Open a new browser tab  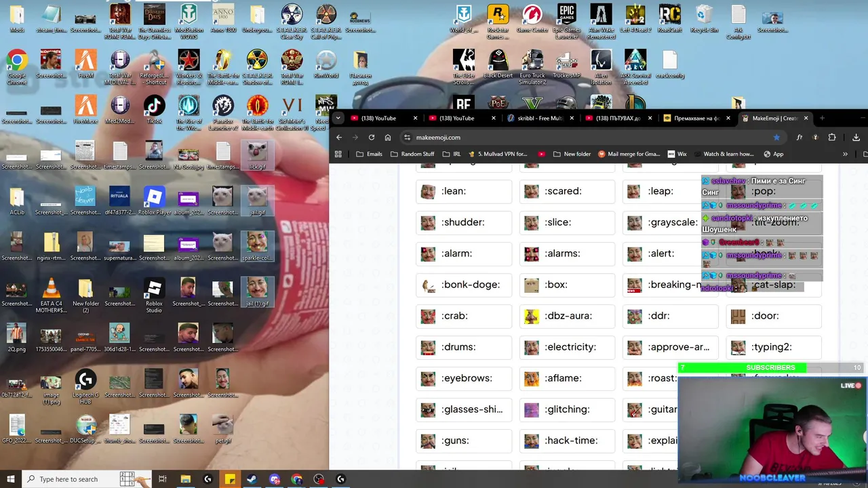822,118
